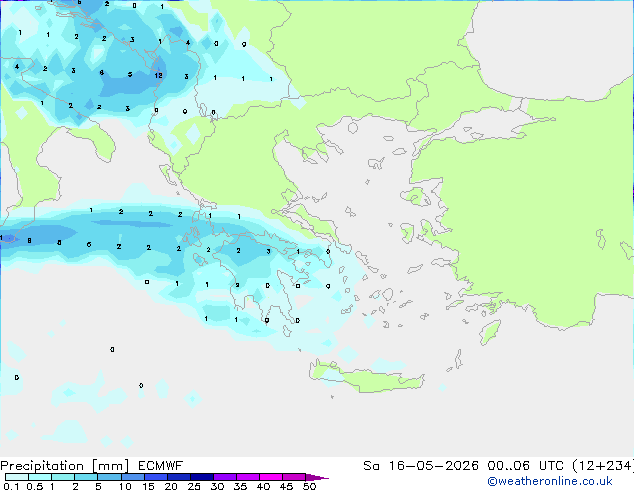Click the legend label '50'
The width and height of the screenshot is (634, 490).
coord(310,486)
